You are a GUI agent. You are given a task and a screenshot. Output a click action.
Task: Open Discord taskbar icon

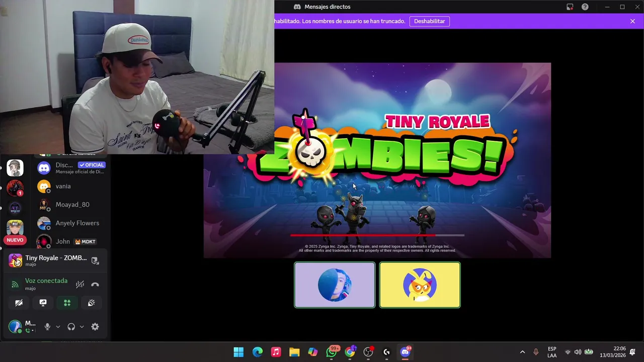point(406,352)
